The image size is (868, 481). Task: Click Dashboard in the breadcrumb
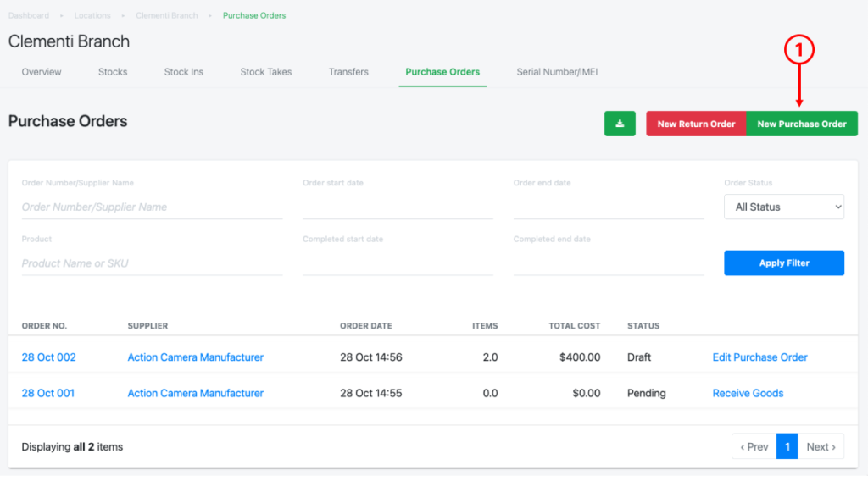point(29,15)
